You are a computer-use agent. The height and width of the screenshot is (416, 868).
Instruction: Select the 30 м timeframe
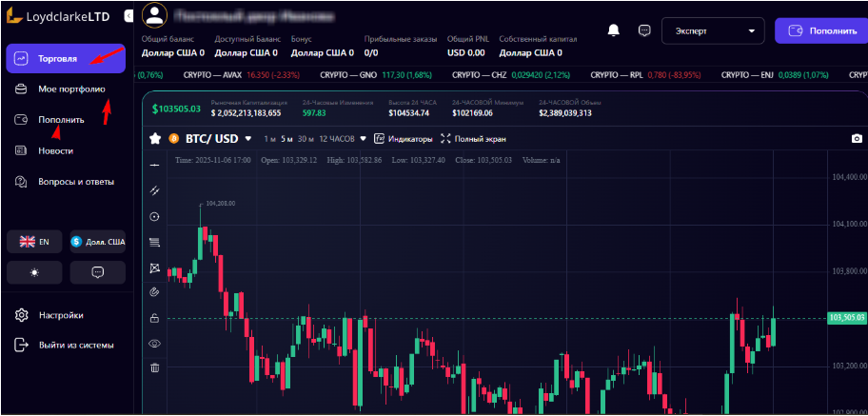(306, 139)
